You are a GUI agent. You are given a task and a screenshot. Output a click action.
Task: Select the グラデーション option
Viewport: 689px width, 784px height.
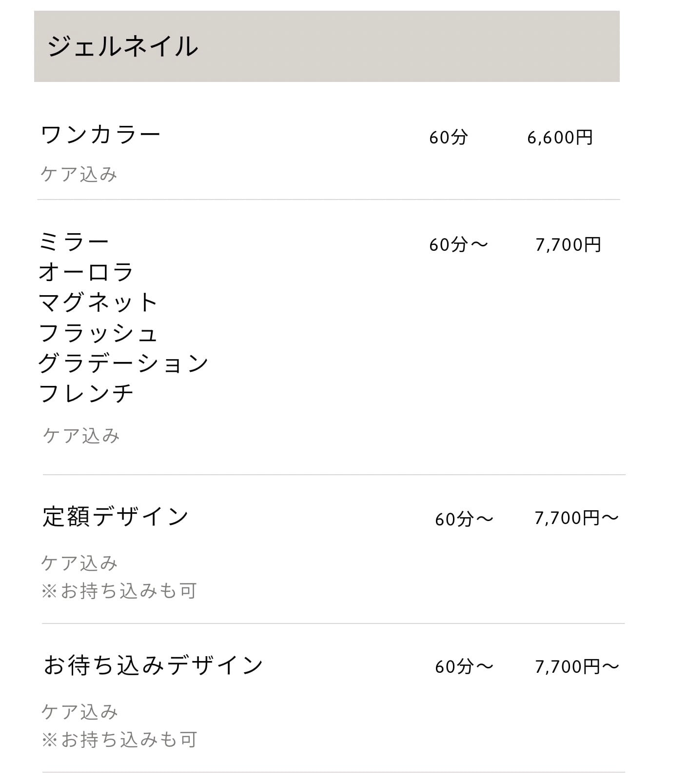[124, 363]
